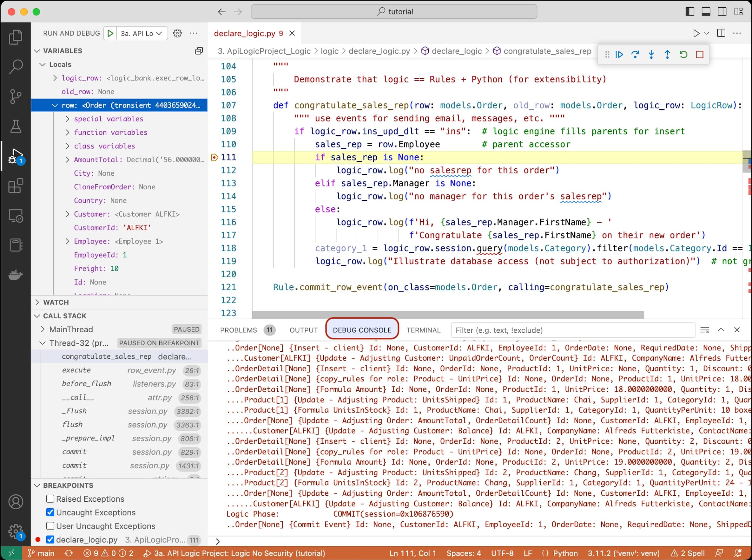Expand the logic_row variable

55,78
